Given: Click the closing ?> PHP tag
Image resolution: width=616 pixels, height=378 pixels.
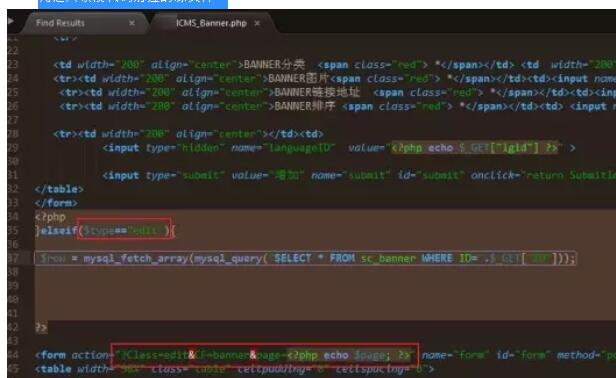Looking at the screenshot, I should coord(41,327).
